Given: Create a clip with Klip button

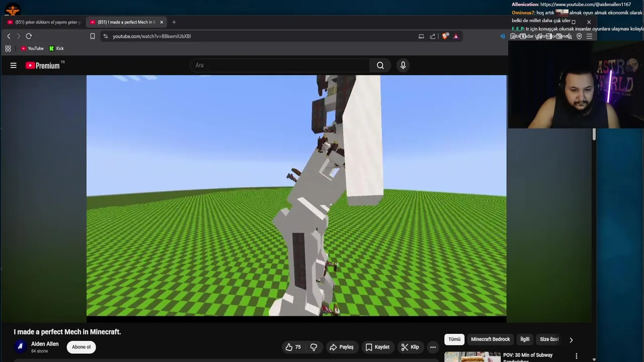Looking at the screenshot, I should point(410,347).
